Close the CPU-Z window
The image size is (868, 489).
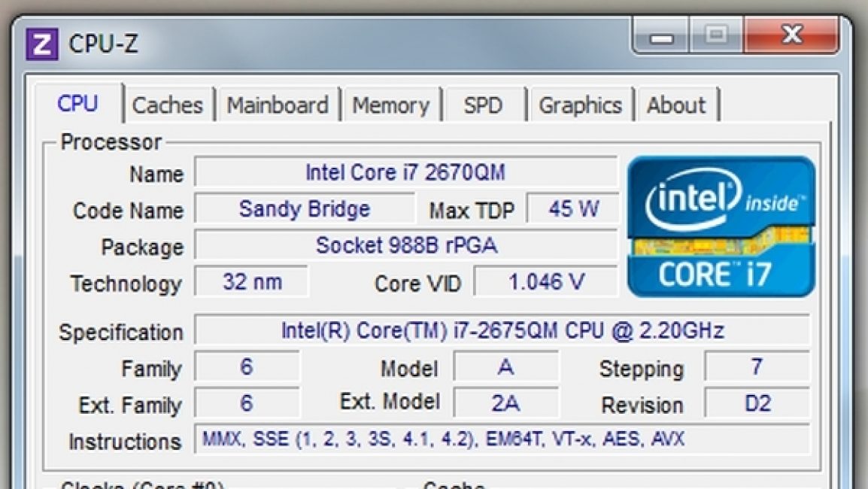791,36
